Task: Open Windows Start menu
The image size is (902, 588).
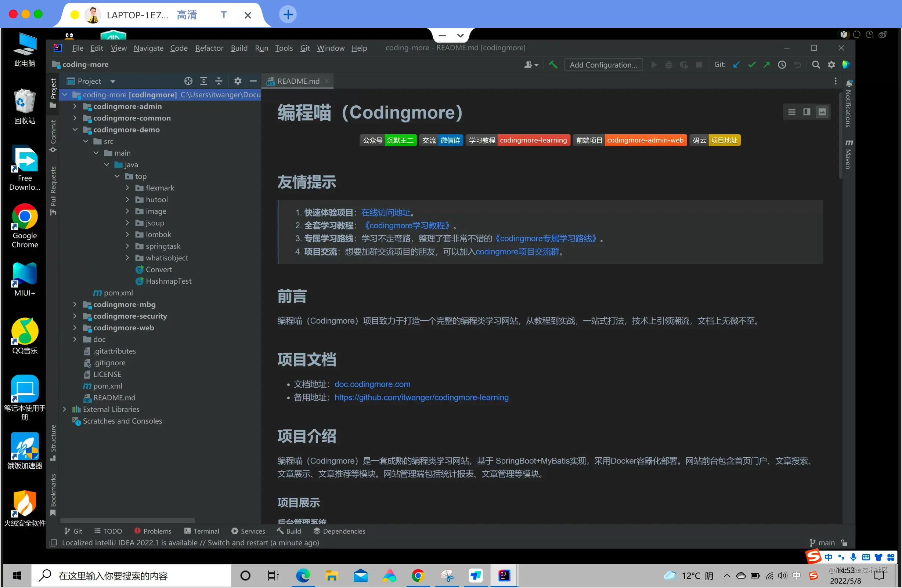Action: 17,576
